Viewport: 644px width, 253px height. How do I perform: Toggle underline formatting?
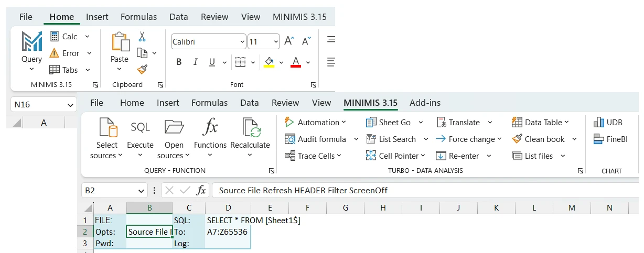point(212,62)
